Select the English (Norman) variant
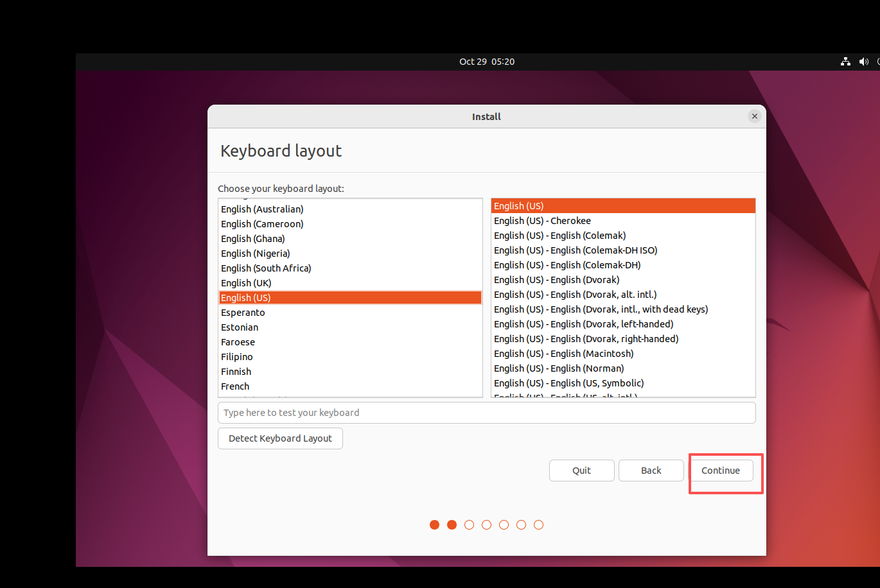This screenshot has width=880, height=588. [x=623, y=368]
